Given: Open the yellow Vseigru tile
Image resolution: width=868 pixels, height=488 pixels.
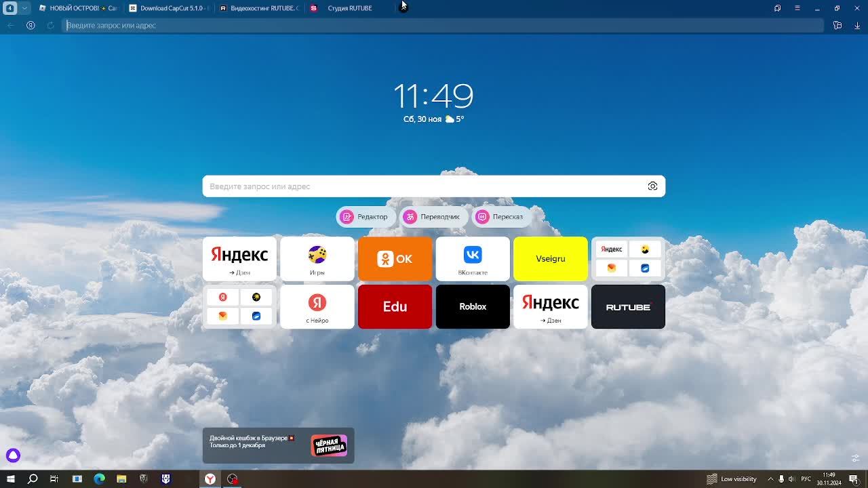Looking at the screenshot, I should 551,259.
